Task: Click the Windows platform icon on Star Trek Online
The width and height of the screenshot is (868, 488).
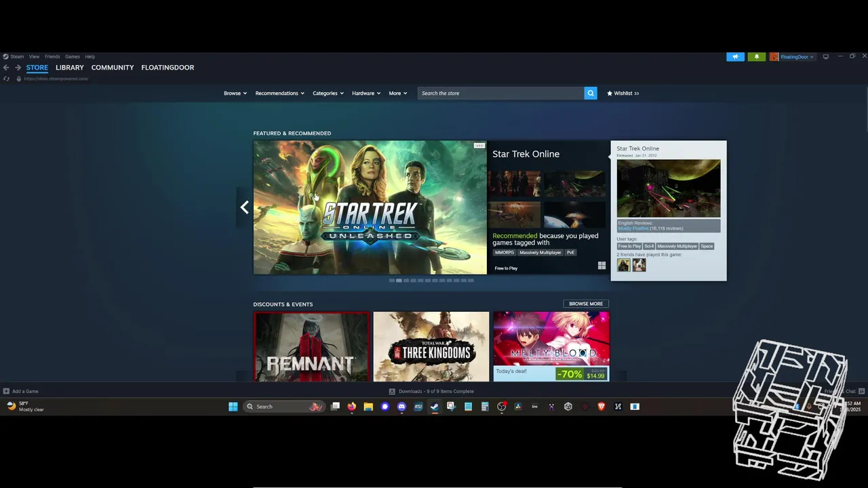Action: coord(601,266)
